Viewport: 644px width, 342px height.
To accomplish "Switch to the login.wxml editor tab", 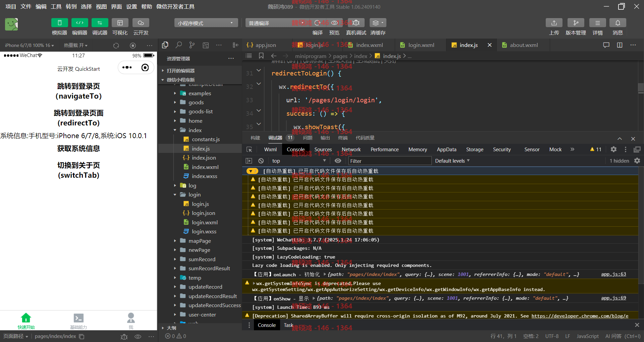I will tap(417, 45).
